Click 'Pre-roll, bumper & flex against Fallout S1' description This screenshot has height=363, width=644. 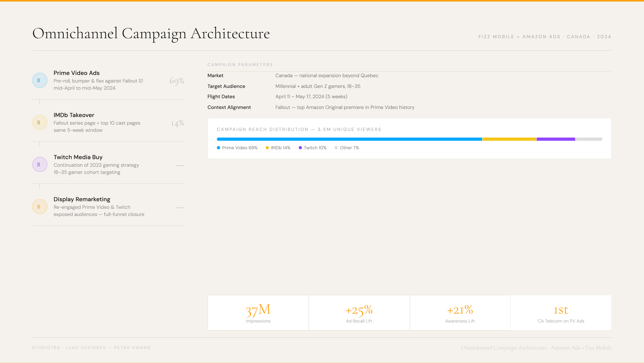pyautogui.click(x=98, y=81)
